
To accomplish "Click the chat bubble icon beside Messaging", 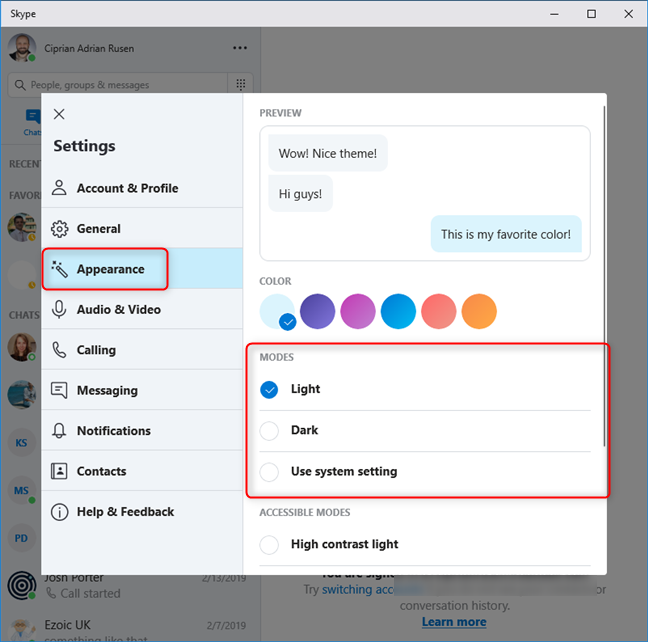I will tap(59, 390).
